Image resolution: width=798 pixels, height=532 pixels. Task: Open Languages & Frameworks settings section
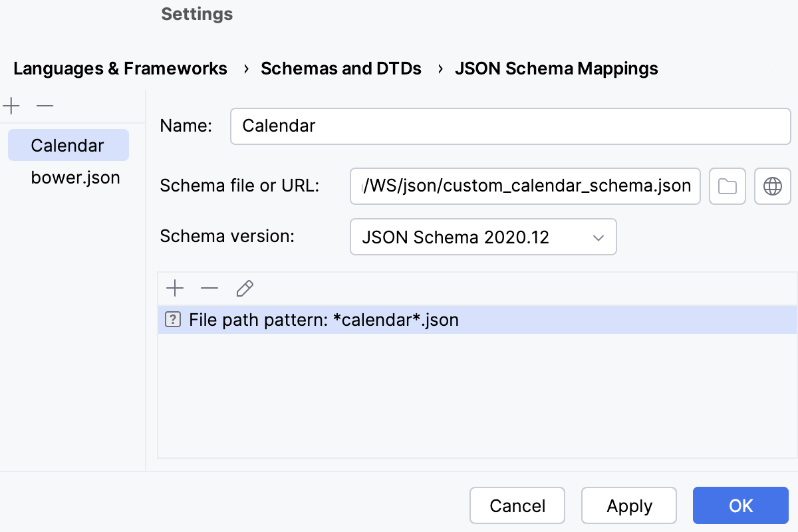pyautogui.click(x=120, y=68)
